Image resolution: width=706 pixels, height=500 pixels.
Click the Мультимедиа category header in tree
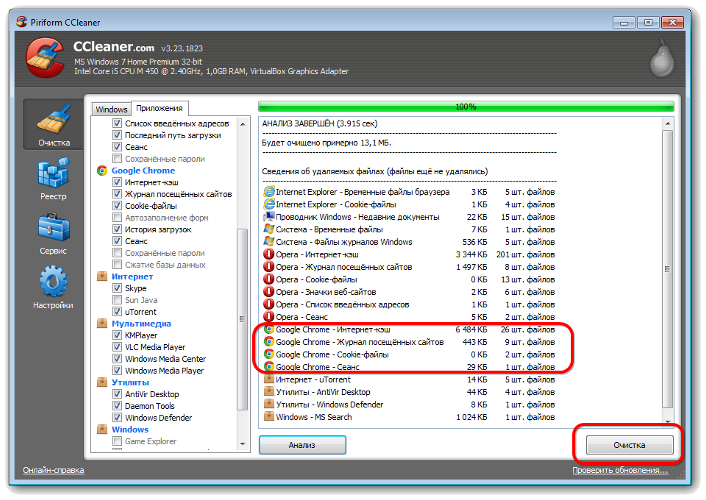point(141,323)
